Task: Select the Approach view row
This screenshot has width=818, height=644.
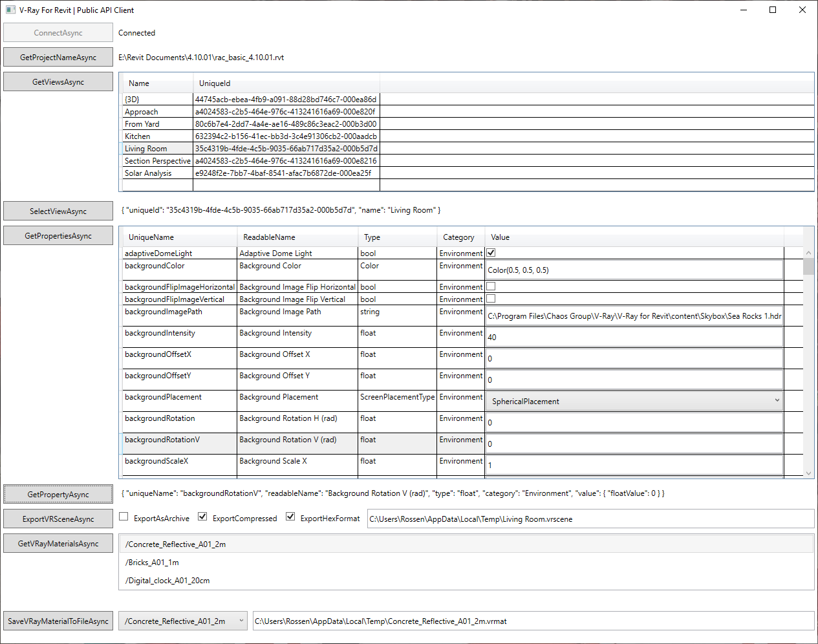Action: click(468, 112)
